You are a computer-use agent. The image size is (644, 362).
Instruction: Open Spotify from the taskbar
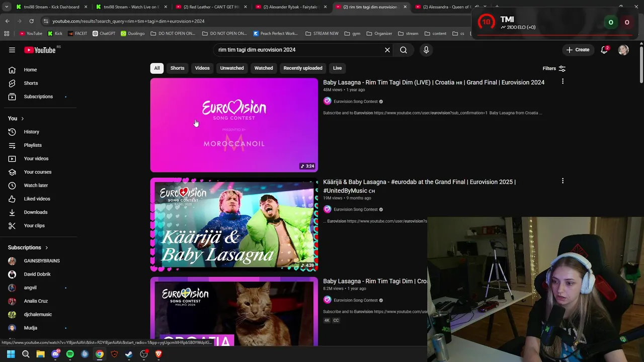pyautogui.click(x=70, y=354)
